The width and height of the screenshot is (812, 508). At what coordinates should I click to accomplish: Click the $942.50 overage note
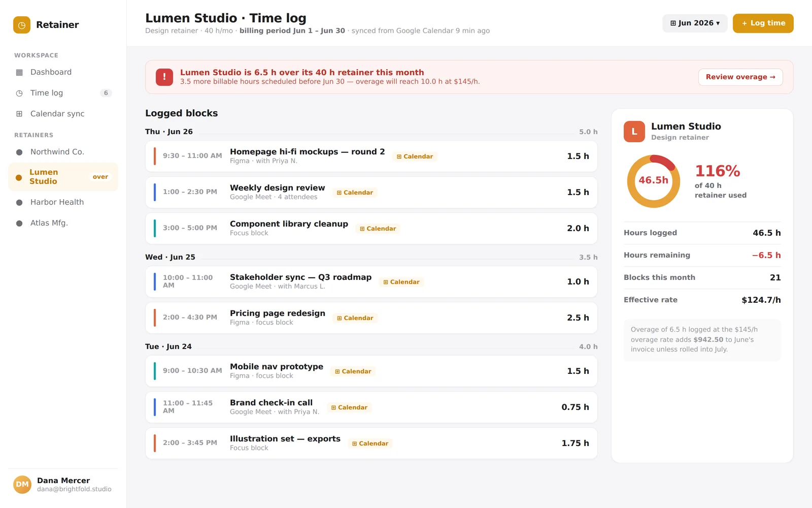point(702,339)
